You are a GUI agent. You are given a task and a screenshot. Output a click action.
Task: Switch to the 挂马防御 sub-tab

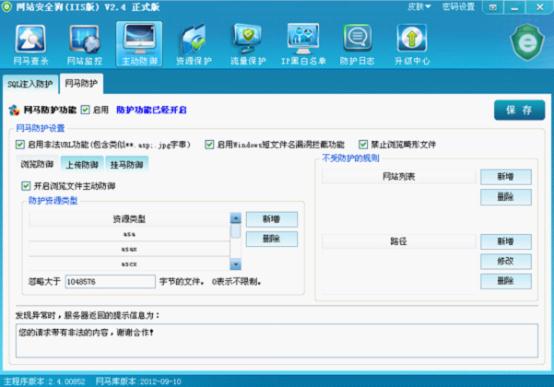(x=126, y=164)
